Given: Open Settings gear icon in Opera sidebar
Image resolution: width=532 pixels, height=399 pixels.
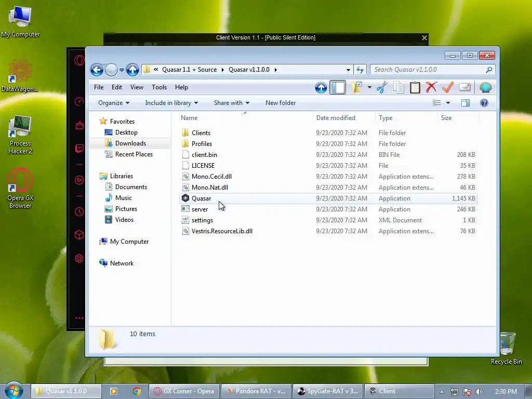Looking at the screenshot, I should click(79, 259).
